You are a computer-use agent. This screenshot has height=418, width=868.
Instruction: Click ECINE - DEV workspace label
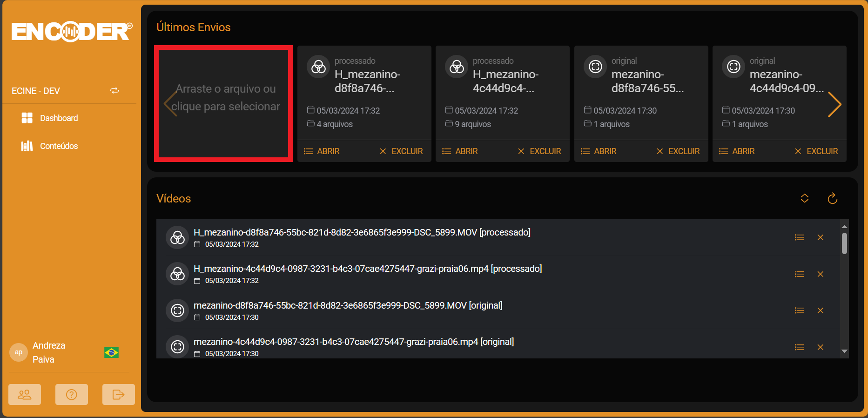point(36,91)
